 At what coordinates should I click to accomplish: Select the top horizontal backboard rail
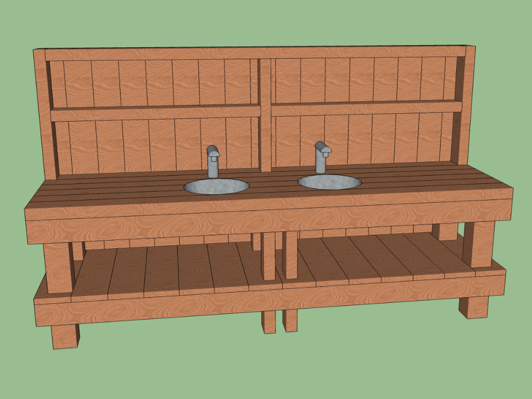tap(255, 52)
